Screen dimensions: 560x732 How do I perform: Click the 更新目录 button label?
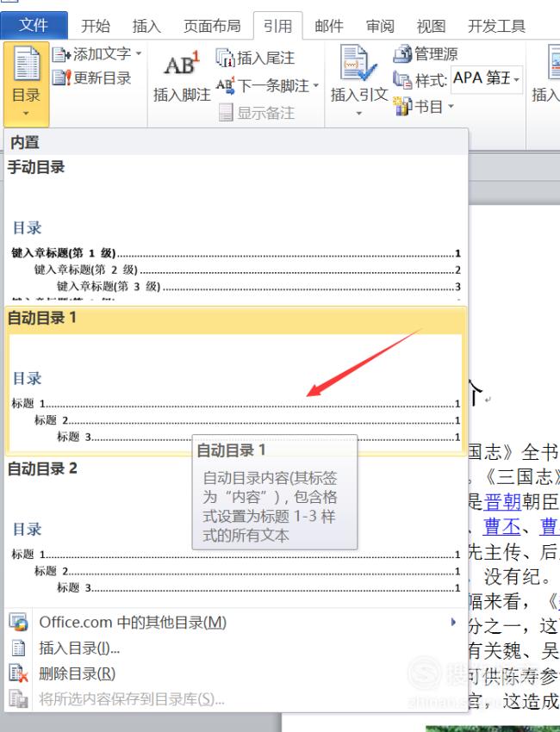tap(102, 78)
